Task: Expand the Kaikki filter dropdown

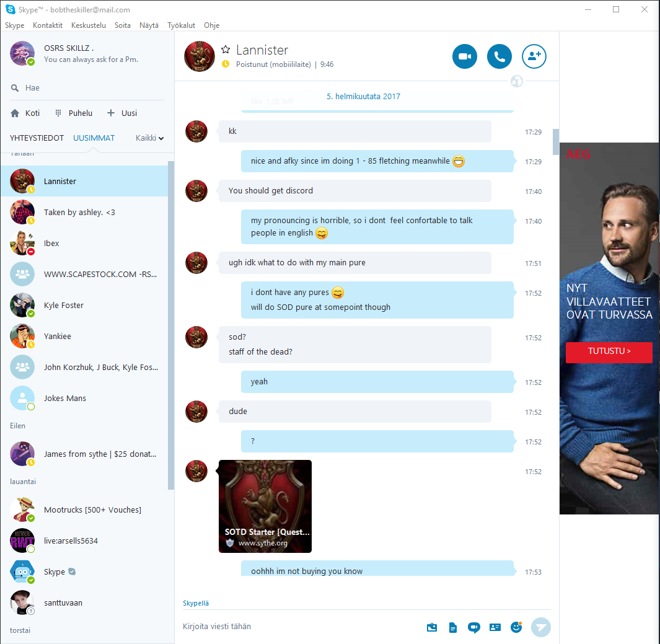Action: point(149,138)
